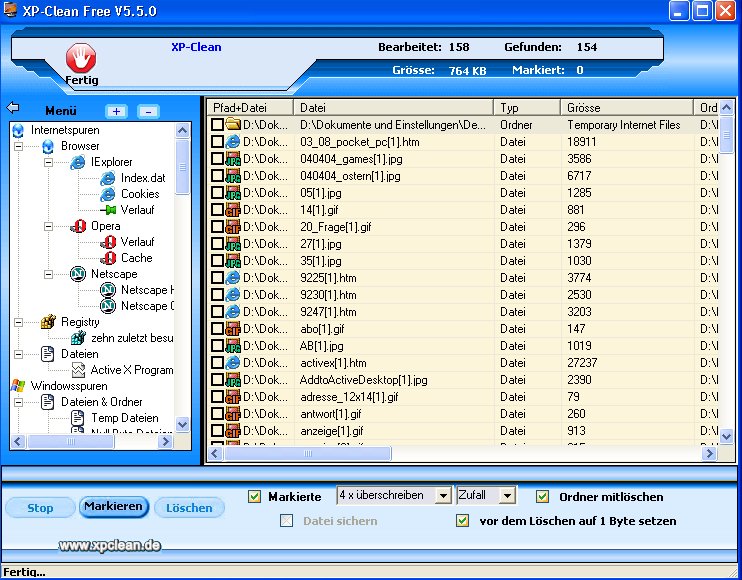Select the adresse_12x14[1].gif file name
This screenshot has height=580, width=742.
point(349,397)
